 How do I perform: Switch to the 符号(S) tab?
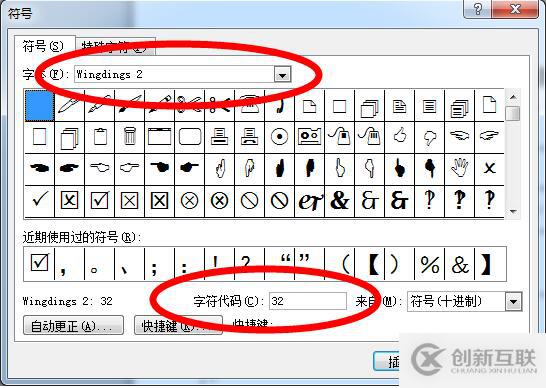click(x=44, y=46)
